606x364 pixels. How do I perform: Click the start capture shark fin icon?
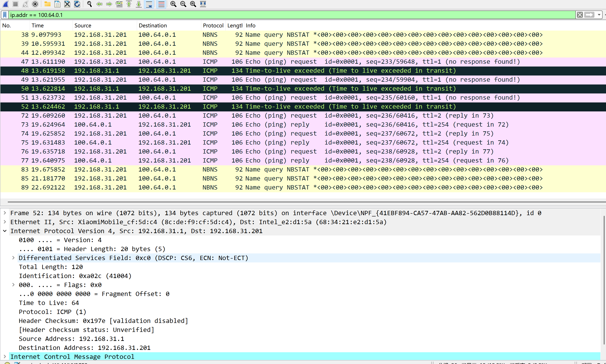pyautogui.click(x=5, y=4)
